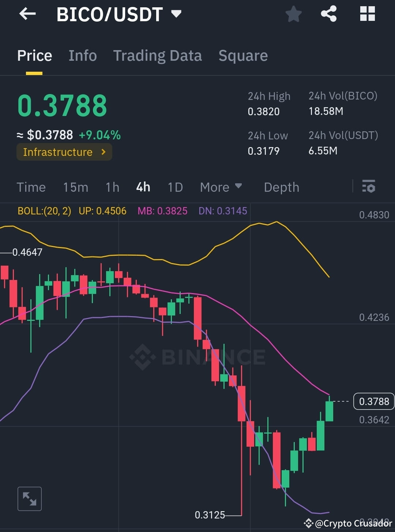
Task: Open chart settings icon next to Depth
Action: point(369,187)
